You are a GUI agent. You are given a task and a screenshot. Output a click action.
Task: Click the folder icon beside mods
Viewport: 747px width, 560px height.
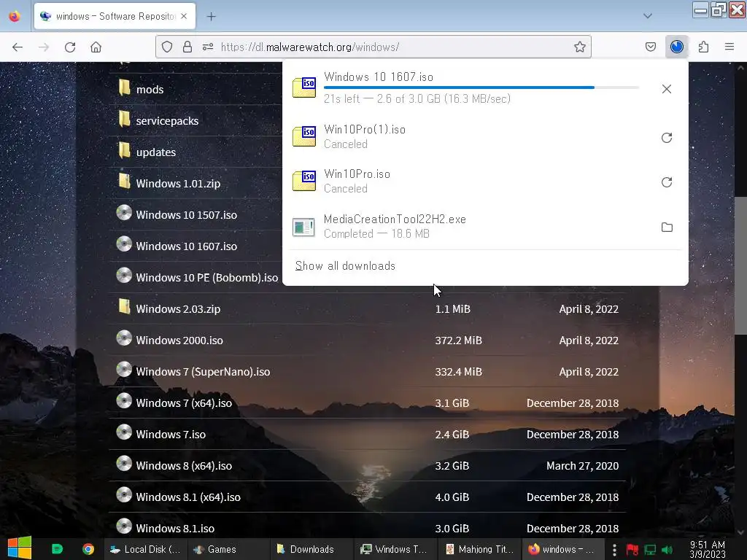pyautogui.click(x=124, y=87)
